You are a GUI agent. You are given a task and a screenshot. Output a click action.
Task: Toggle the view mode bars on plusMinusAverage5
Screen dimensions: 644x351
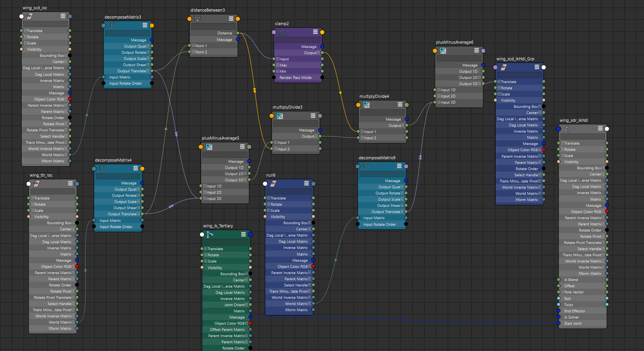[x=242, y=147]
